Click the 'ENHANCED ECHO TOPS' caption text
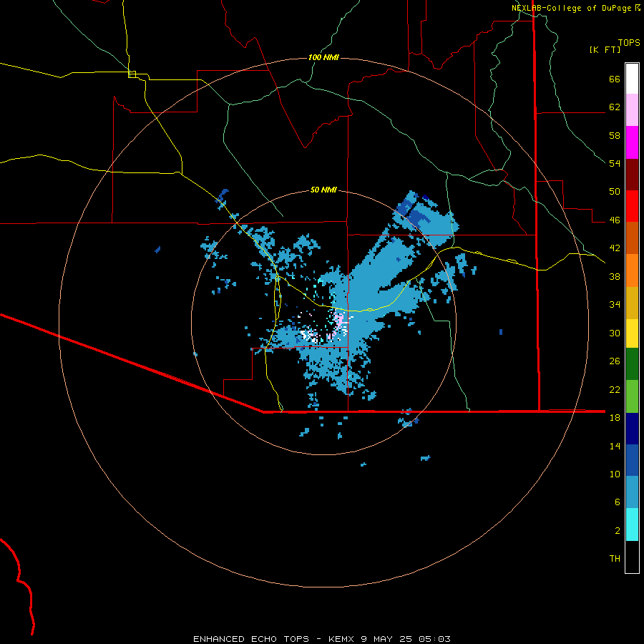This screenshot has height=644, width=644. tap(251, 639)
